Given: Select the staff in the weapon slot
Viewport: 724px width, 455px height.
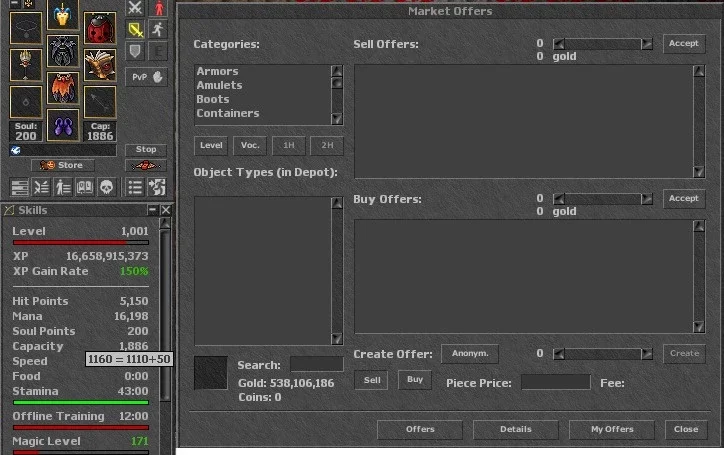Looking at the screenshot, I should pyautogui.click(x=26, y=65).
